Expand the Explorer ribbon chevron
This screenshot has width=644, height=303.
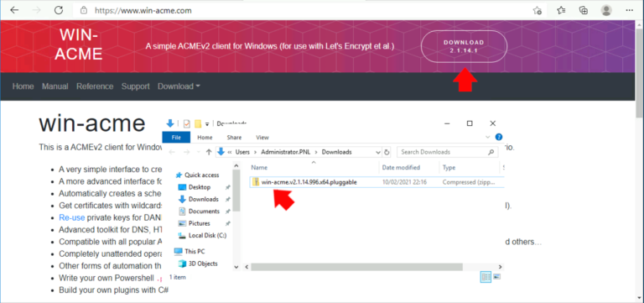487,138
